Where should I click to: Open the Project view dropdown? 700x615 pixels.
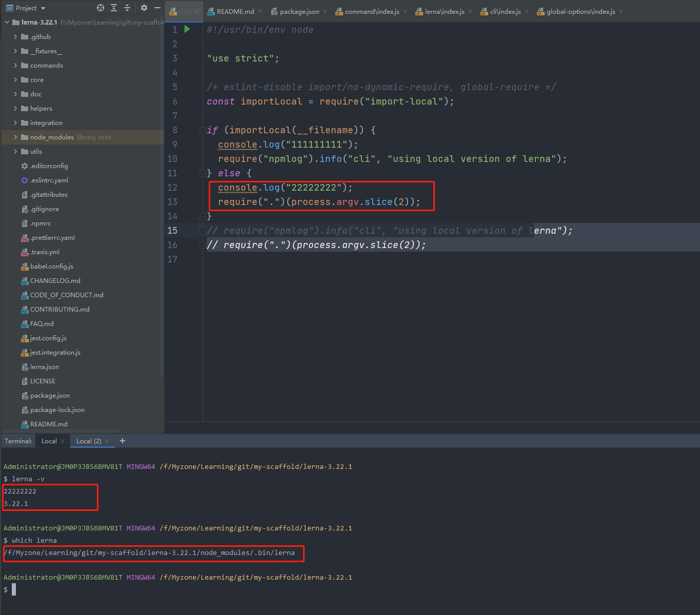[x=26, y=8]
